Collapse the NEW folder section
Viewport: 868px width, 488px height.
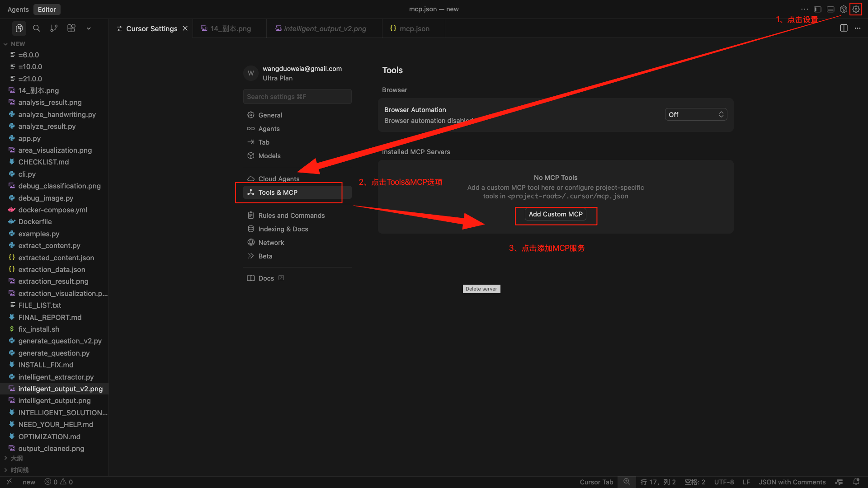pyautogui.click(x=18, y=44)
